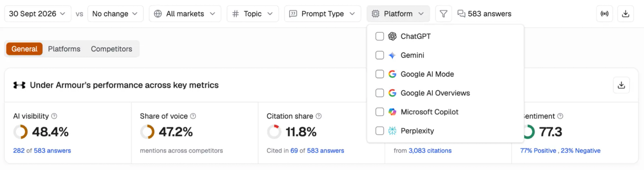Click the Google AI Mode logo
Screen dimensions: 644x170
click(x=392, y=74)
